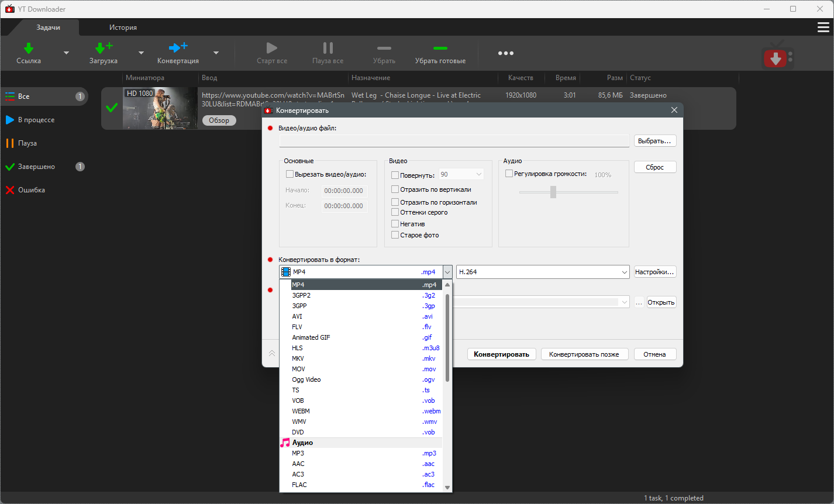Screen dimensions: 834x504
Task: Open the hamburger menu icon
Action: click(823, 27)
